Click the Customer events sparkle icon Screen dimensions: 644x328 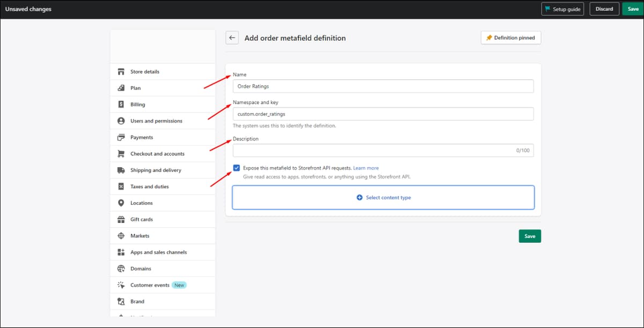[x=121, y=285]
